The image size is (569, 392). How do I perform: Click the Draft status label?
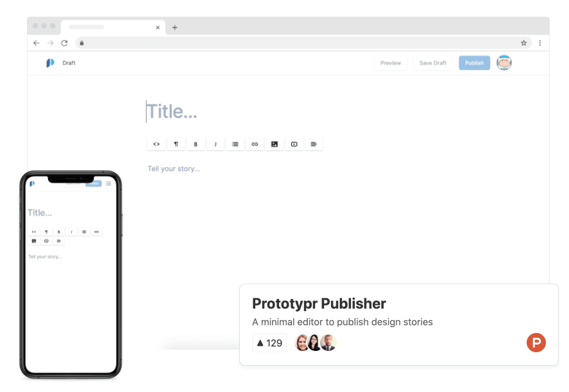(69, 63)
